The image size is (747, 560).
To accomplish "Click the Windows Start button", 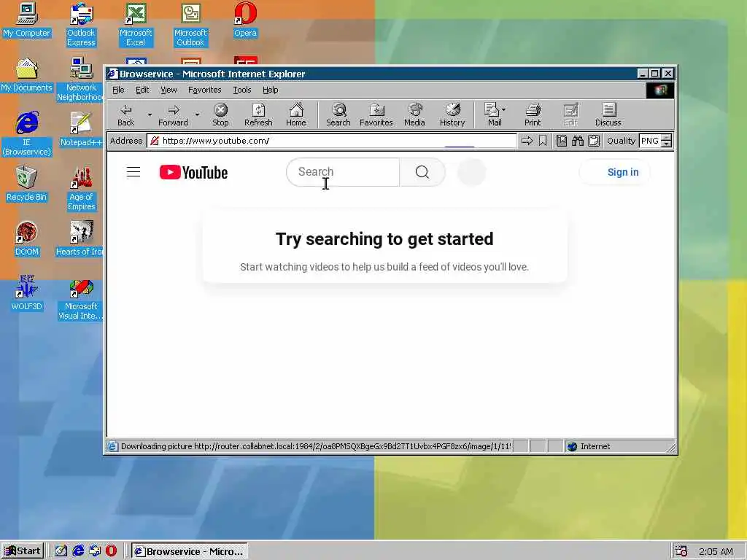I will pos(23,551).
